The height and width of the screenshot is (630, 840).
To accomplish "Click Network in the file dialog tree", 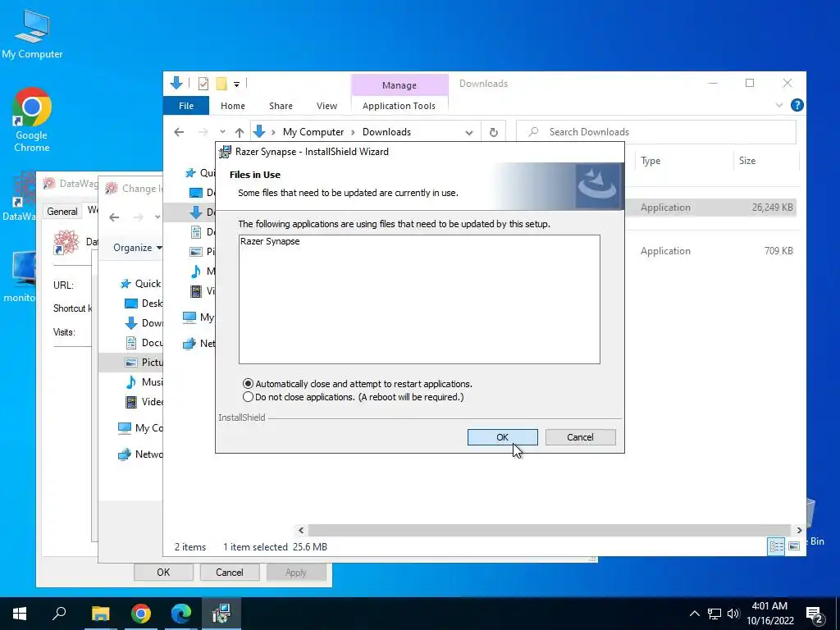I will click(x=140, y=454).
